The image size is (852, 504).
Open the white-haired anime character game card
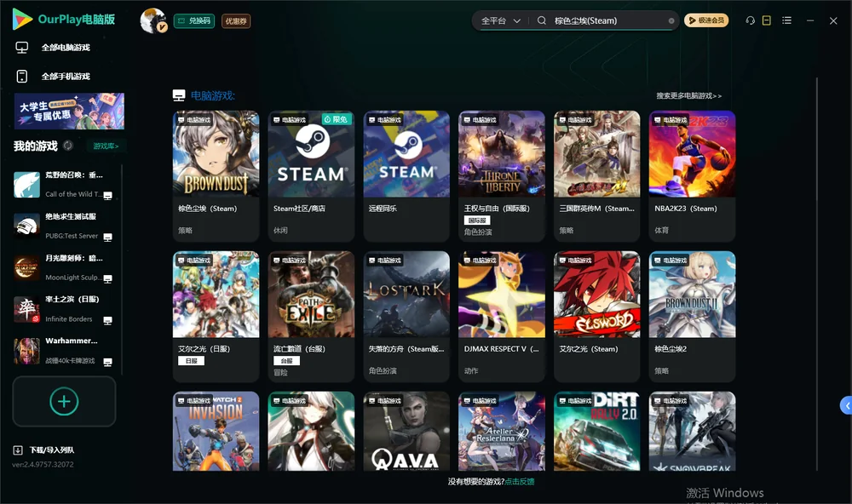311,432
